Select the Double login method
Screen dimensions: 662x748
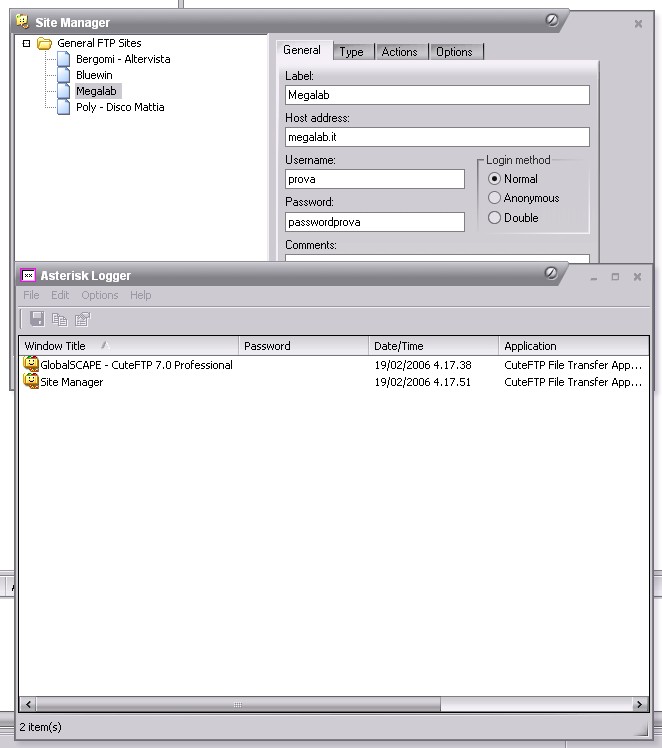494,218
